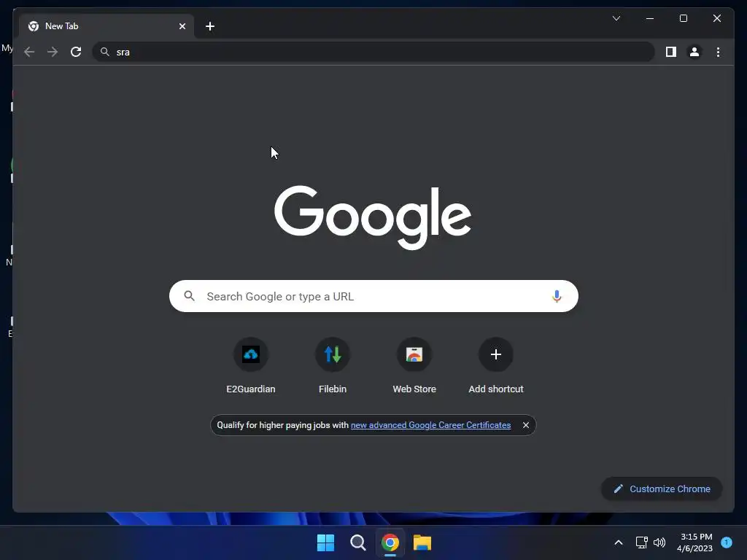Click Chrome icon in taskbar

tap(390, 542)
